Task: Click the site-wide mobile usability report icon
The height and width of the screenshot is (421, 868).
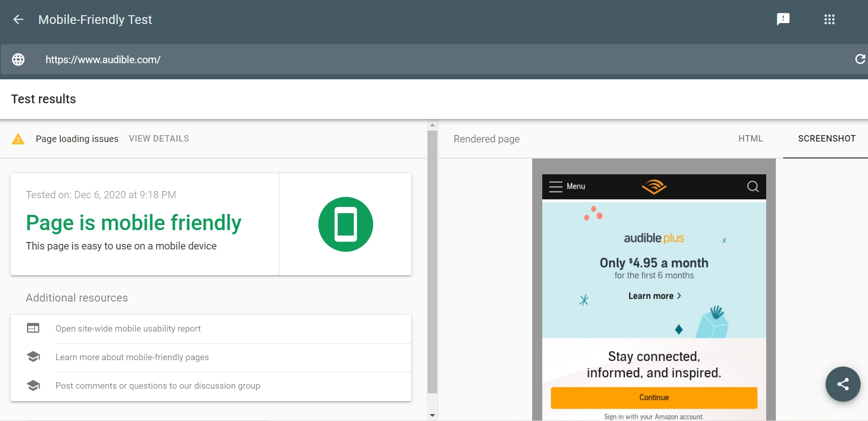Action: pos(33,328)
